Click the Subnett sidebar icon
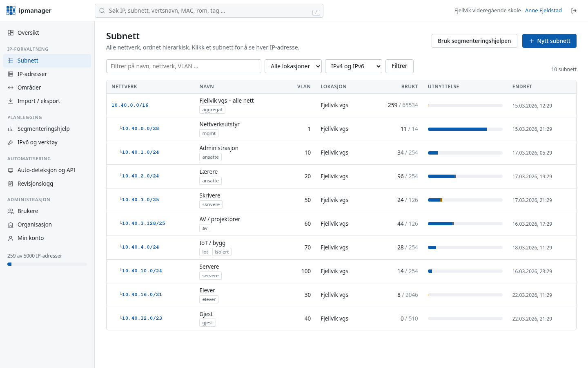 coord(11,61)
